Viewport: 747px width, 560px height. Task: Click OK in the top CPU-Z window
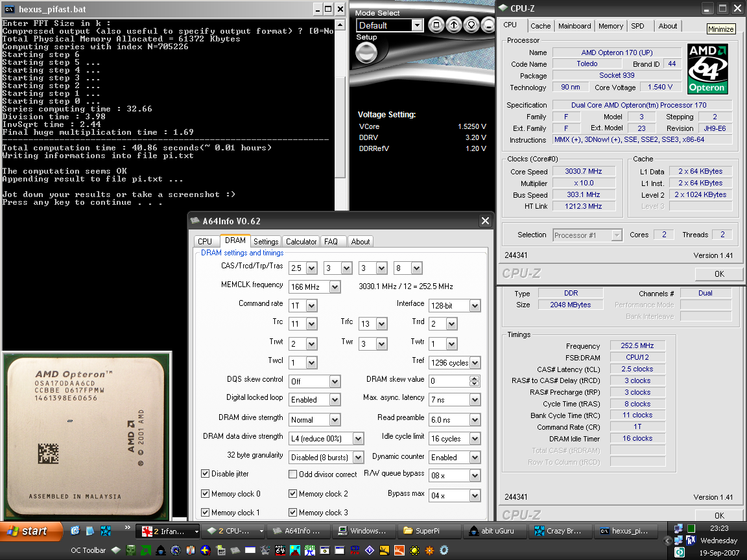pos(719,274)
